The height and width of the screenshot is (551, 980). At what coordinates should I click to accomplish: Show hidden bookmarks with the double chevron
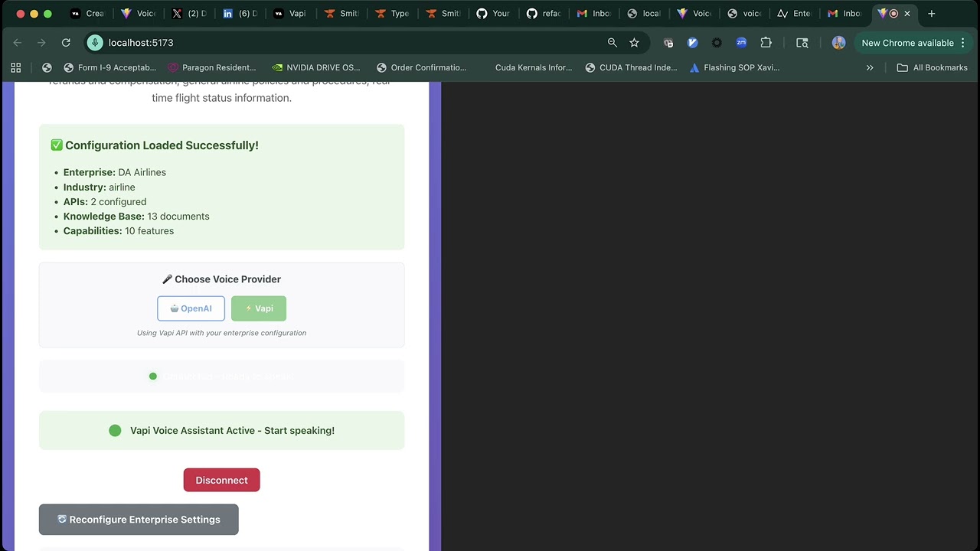pos(870,67)
